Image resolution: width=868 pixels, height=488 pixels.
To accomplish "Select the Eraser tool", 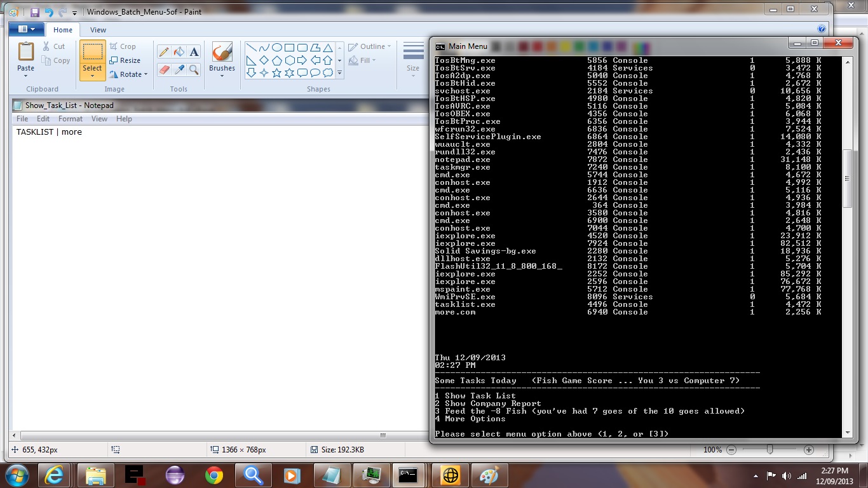I will click(x=164, y=69).
